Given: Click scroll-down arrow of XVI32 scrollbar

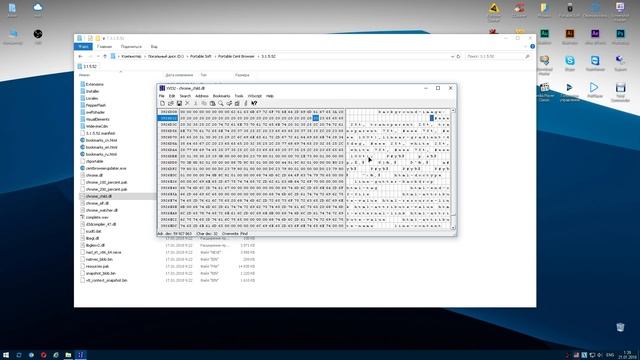Looking at the screenshot, I should click(453, 228).
